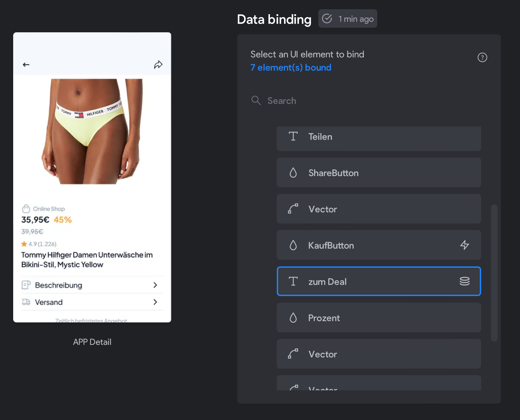Image resolution: width=520 pixels, height=420 pixels.
Task: Click the 35,95€ price text
Action: (x=35, y=220)
